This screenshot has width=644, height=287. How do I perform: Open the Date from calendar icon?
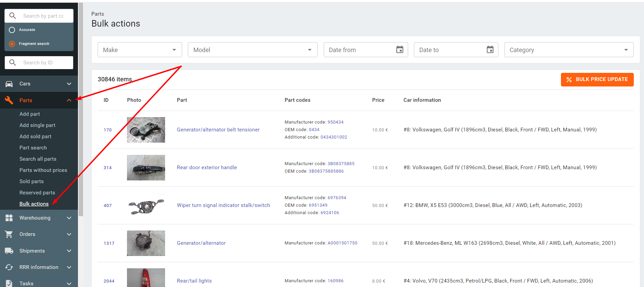pos(400,50)
